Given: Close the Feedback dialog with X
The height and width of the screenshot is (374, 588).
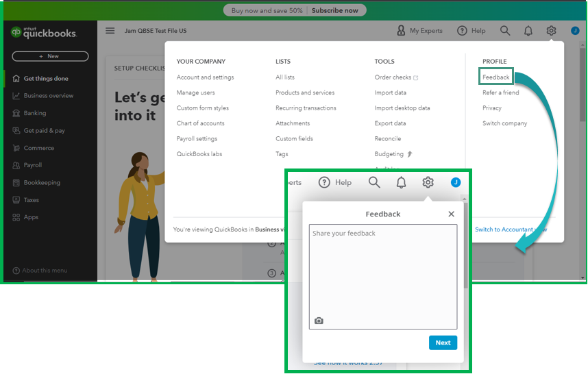Looking at the screenshot, I should click(451, 214).
